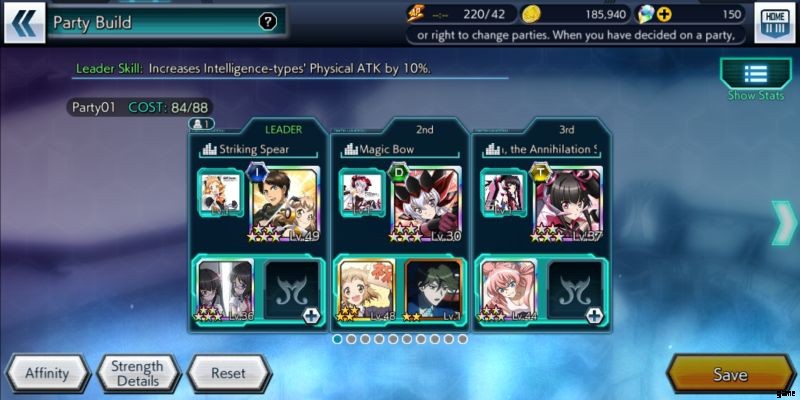Screen dimensions: 800x400
Task: Select the 3rd member slot tab
Action: (566, 130)
